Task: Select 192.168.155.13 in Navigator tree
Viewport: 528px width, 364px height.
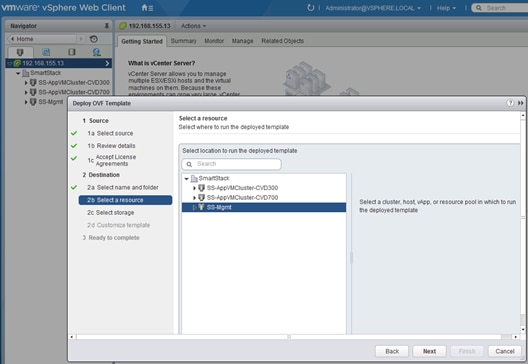Action: coord(59,63)
